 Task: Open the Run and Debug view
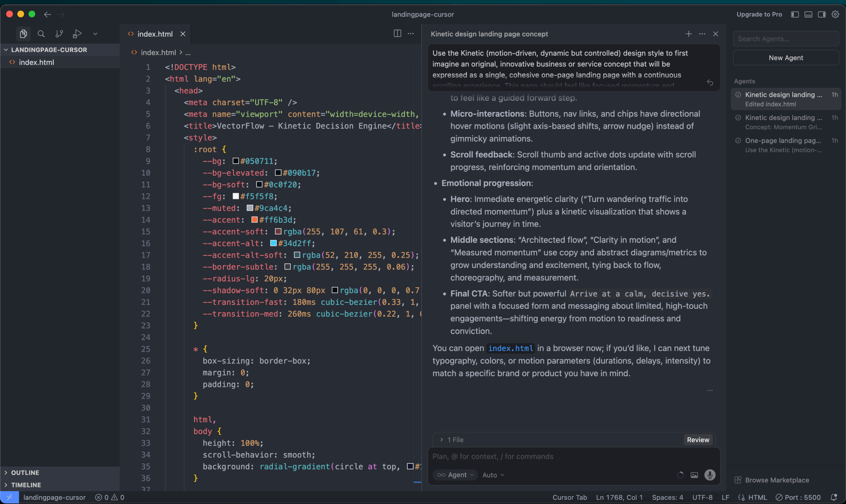(x=77, y=34)
